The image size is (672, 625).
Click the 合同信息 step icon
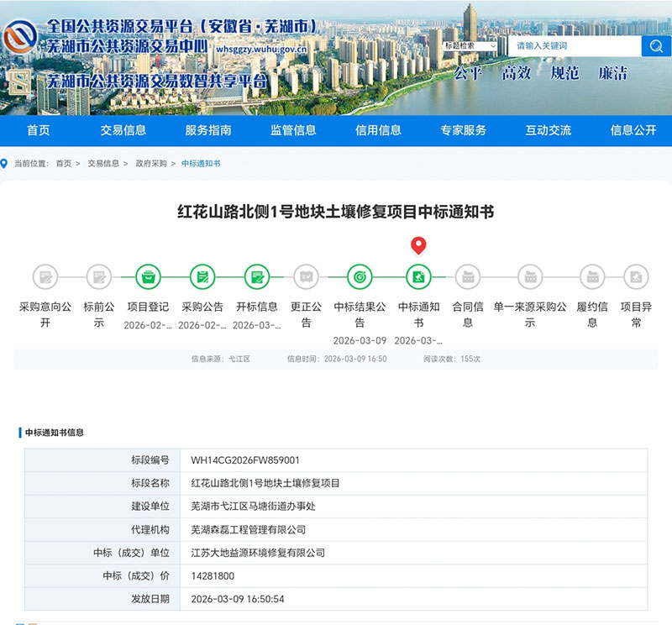(x=468, y=276)
